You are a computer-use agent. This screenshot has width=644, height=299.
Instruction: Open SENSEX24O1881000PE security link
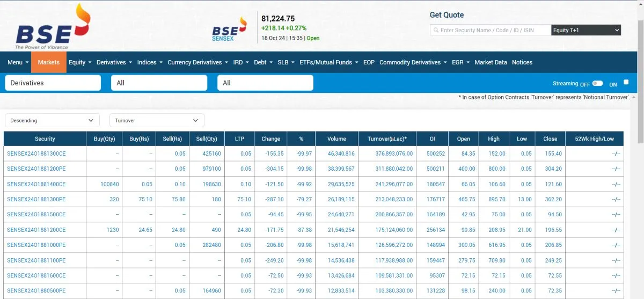pyautogui.click(x=36, y=245)
